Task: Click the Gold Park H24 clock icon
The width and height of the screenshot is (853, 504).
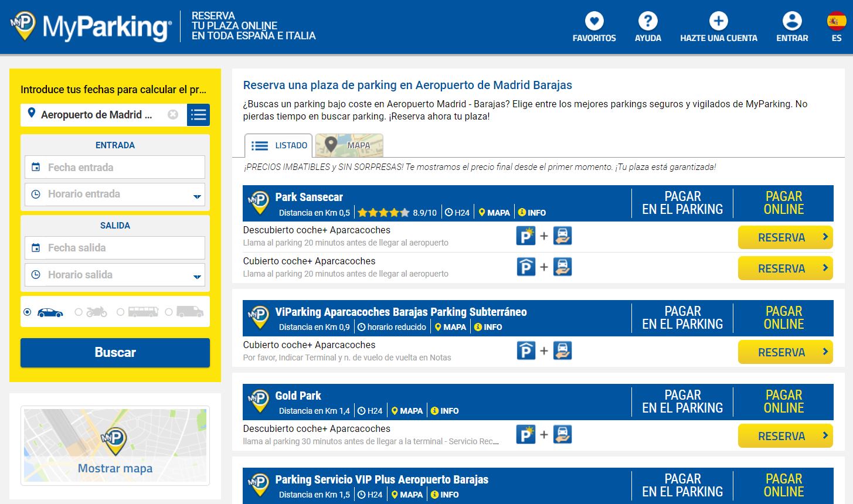Action: 362,411
